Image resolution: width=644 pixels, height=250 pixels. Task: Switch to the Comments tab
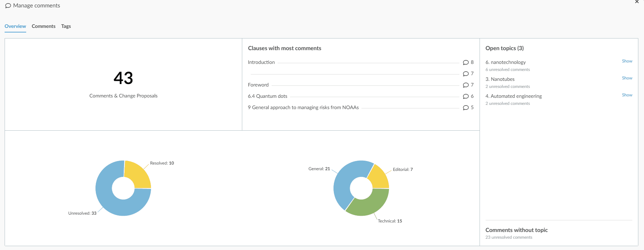click(43, 26)
